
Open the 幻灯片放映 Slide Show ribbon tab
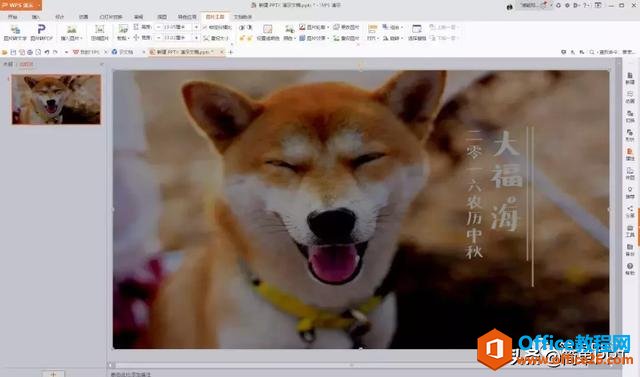pos(111,17)
